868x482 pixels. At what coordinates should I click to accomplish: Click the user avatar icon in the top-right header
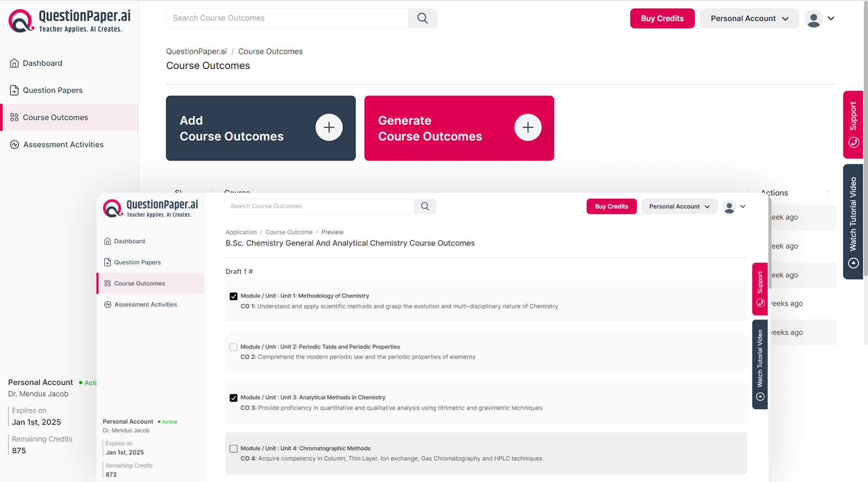click(x=814, y=19)
